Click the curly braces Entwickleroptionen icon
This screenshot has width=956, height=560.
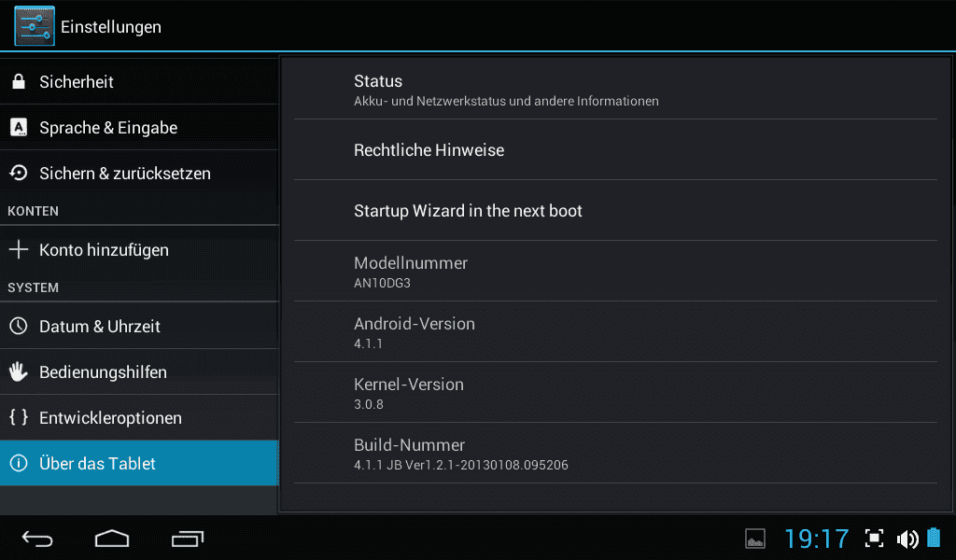(x=19, y=417)
